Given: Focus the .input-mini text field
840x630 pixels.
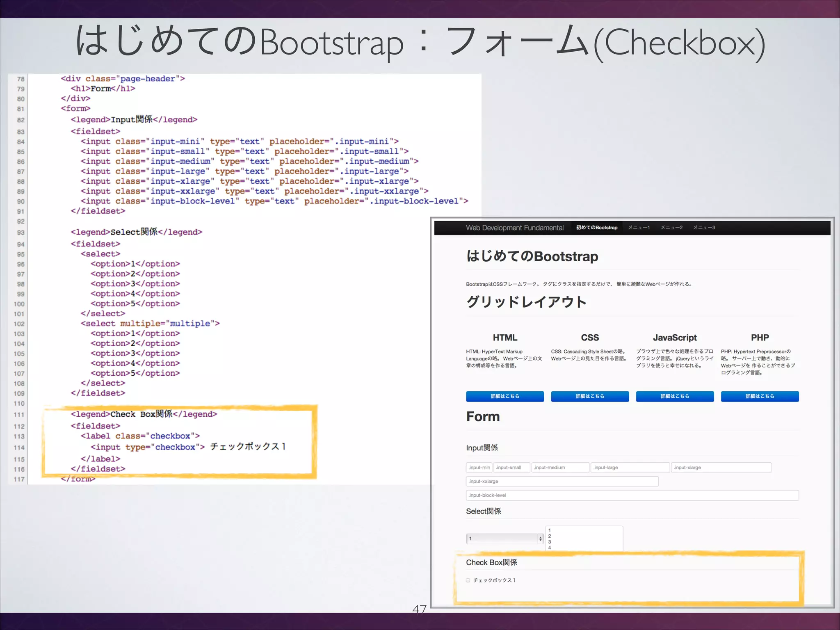Looking at the screenshot, I should (479, 468).
